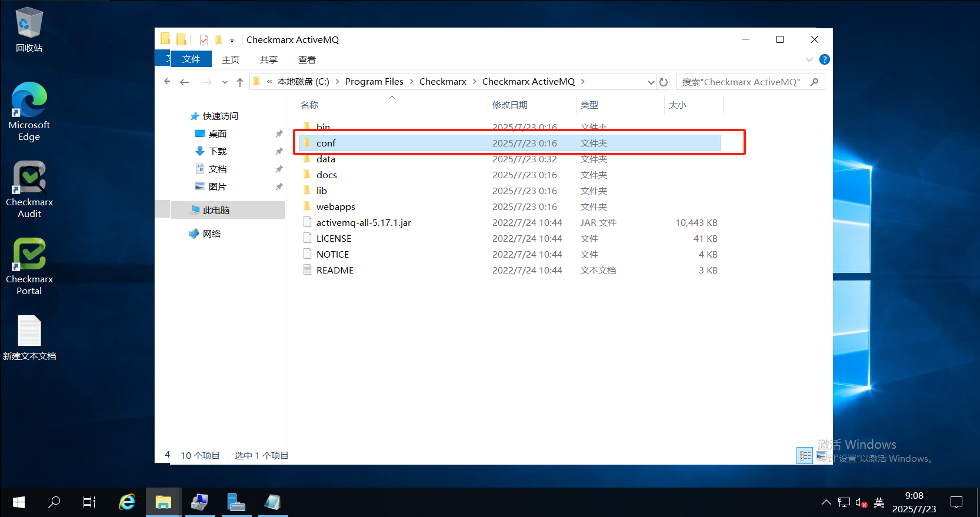This screenshot has height=517, width=980.
Task: Switch the 英 input method indicator
Action: [879, 502]
